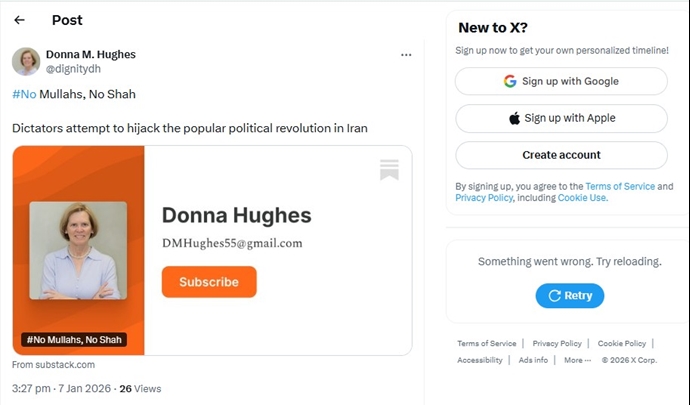Viewport: 690px width, 405px height.
Task: Open the Privacy Policy footer link
Action: 557,343
